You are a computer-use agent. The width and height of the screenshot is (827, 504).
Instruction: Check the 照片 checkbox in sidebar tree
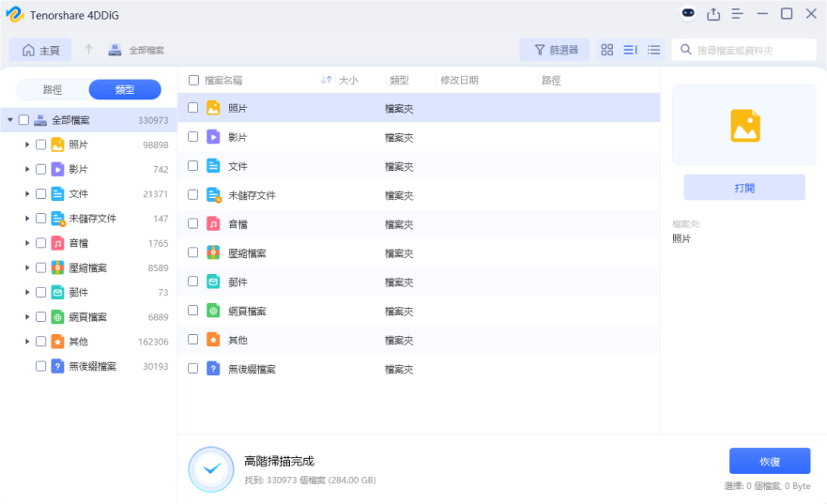pos(40,145)
